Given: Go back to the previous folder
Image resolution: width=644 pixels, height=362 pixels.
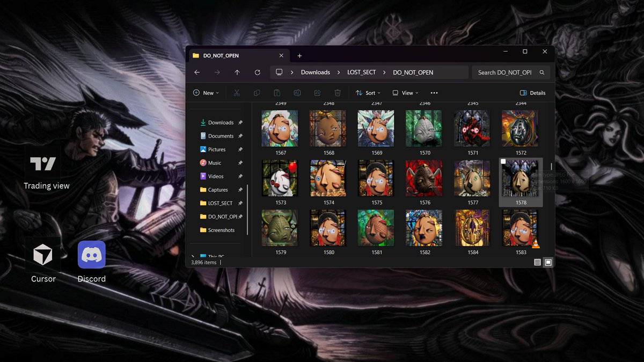Looking at the screenshot, I should coord(197,73).
